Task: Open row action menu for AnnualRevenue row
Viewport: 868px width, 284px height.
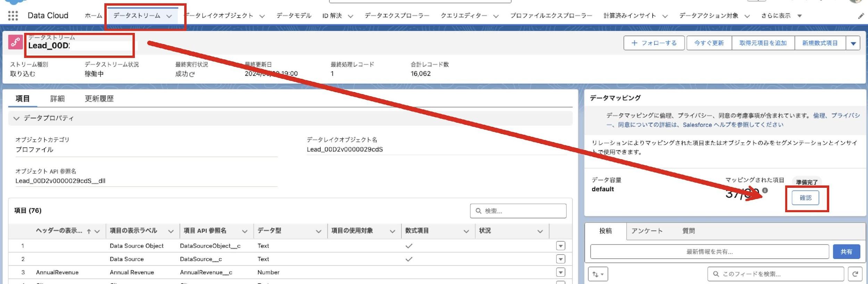Action: (x=560, y=272)
